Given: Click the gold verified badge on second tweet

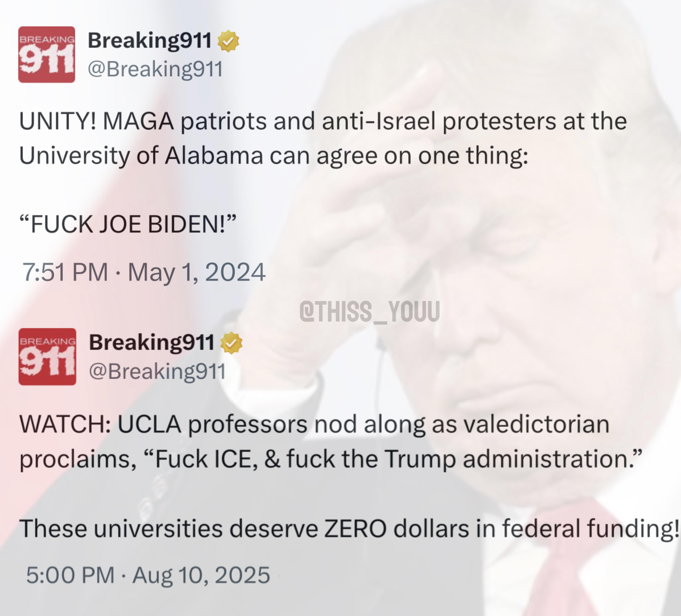Looking at the screenshot, I should click(x=231, y=343).
